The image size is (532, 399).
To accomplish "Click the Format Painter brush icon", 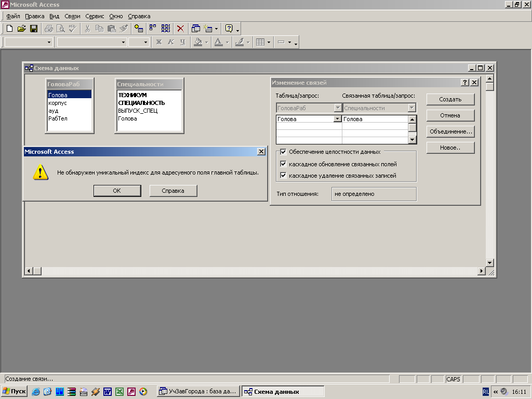I will pyautogui.click(x=124, y=29).
